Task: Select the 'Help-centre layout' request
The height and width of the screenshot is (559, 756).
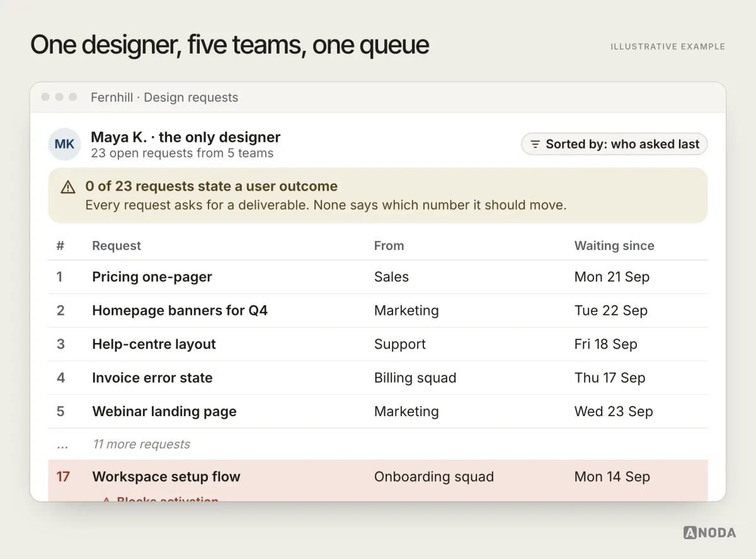Action: (x=154, y=344)
